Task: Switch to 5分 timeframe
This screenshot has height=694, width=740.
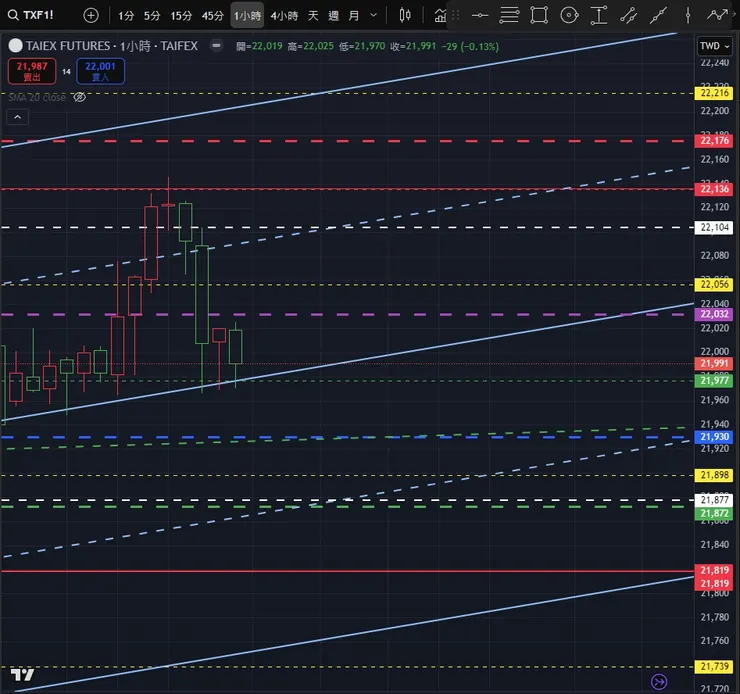Action: click(x=151, y=16)
